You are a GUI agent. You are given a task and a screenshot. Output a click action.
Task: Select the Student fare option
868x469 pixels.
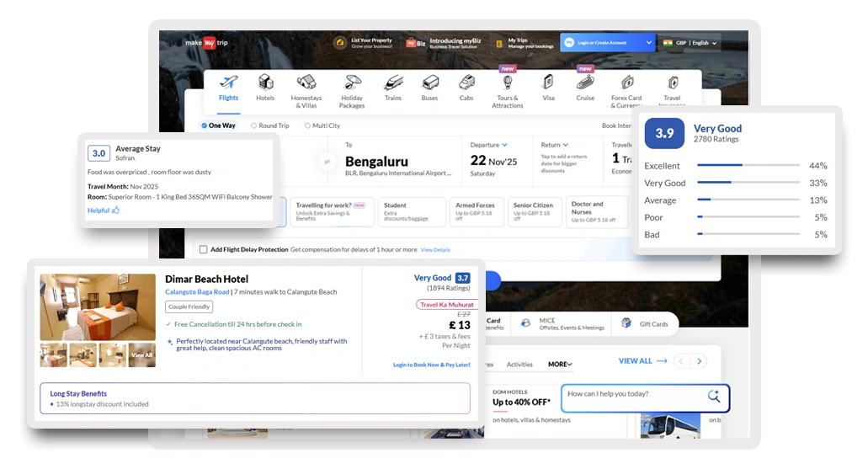click(412, 211)
